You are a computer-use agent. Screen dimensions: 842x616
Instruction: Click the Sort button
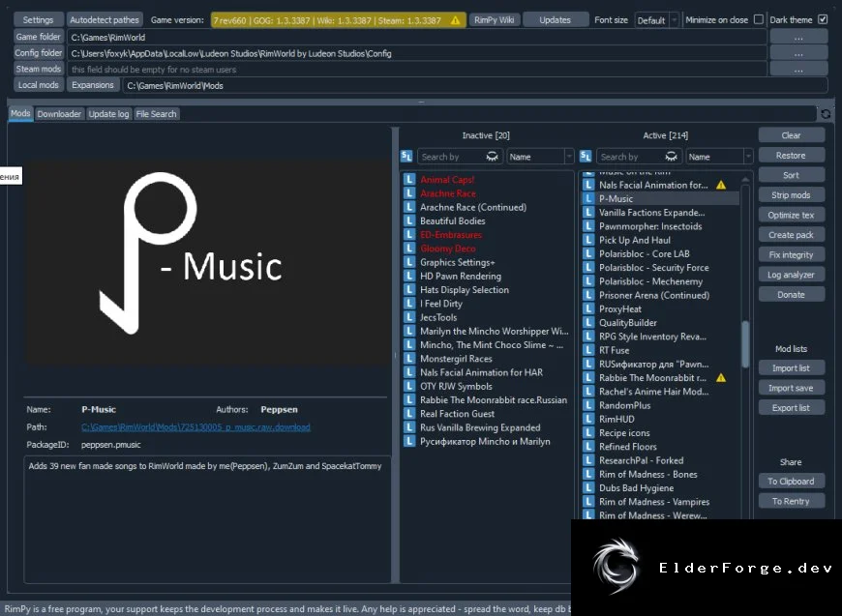[792, 175]
